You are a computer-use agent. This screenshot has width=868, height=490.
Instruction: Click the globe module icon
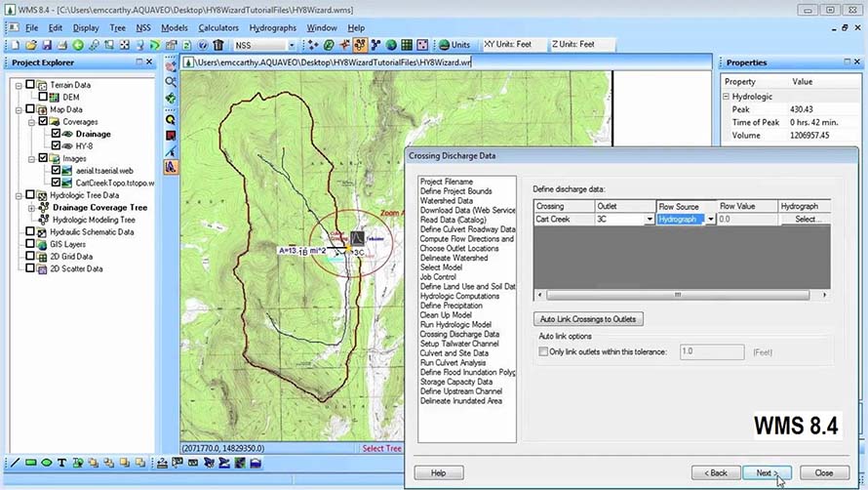click(x=391, y=45)
